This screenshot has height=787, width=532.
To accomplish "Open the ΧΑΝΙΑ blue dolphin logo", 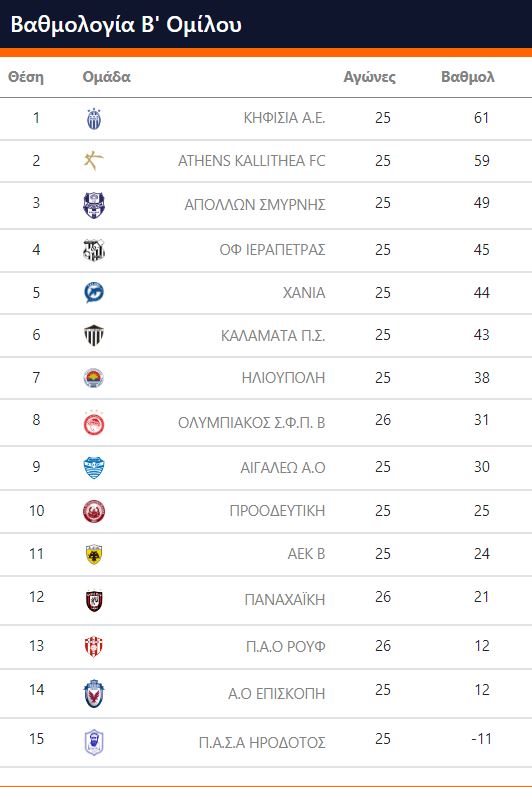I will (x=94, y=293).
